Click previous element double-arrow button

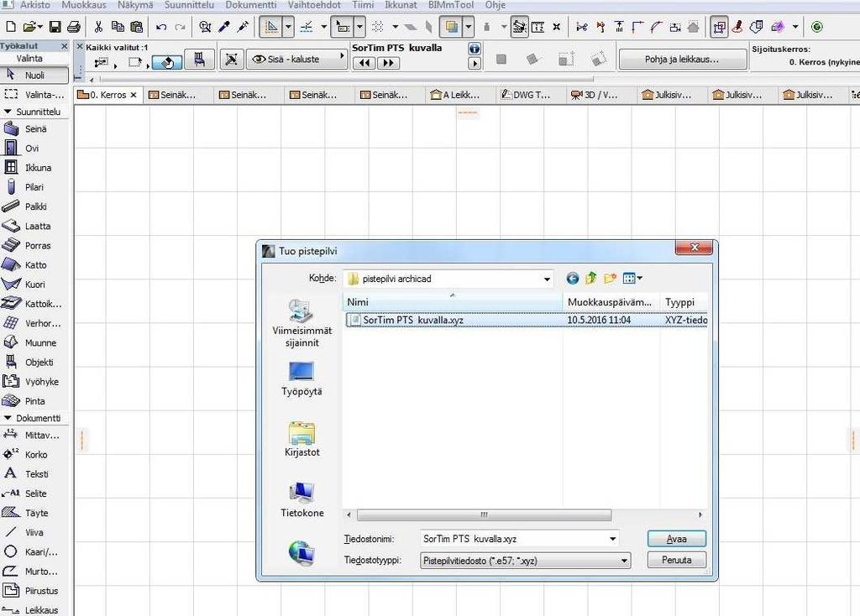point(364,63)
